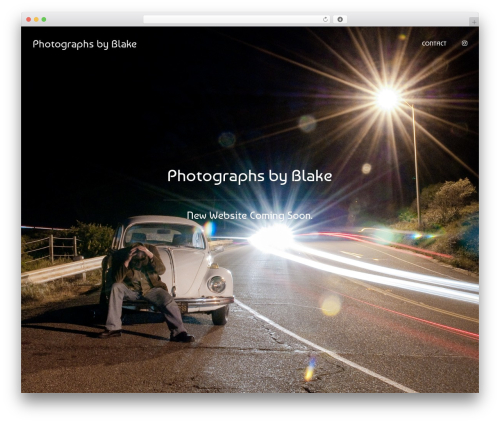Click the reload page icon in address bar

325,19
